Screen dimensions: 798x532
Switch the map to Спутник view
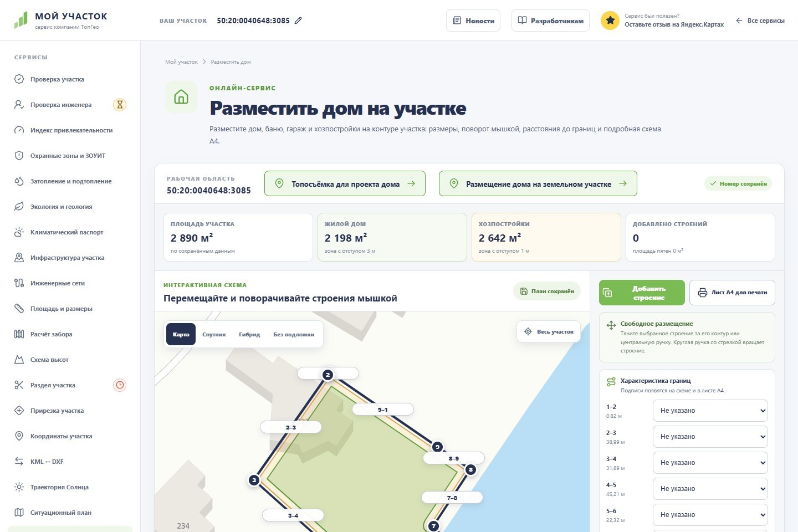point(214,334)
